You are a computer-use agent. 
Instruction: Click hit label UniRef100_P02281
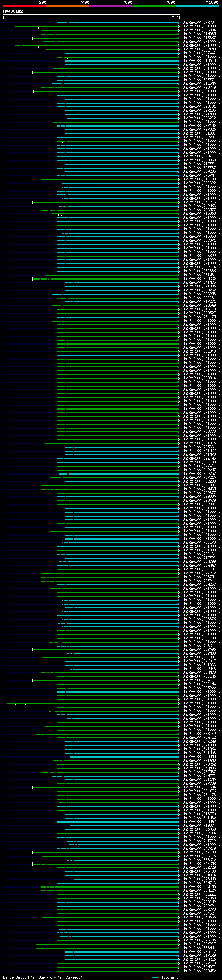click(x=199, y=137)
